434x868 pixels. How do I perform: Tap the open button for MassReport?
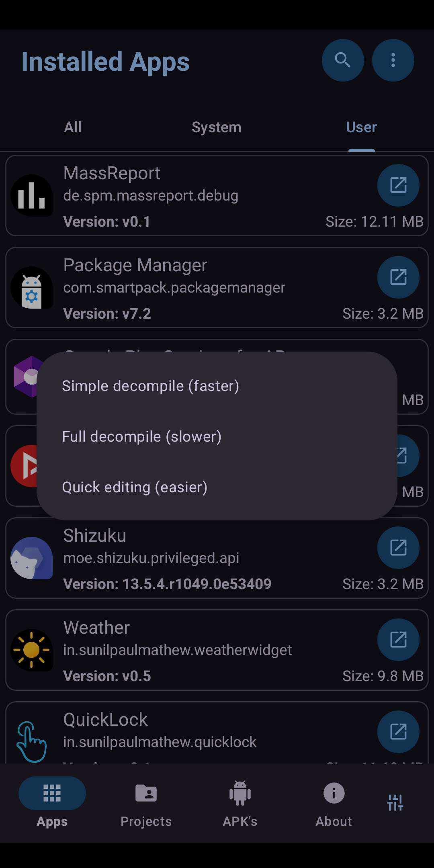coord(398,185)
